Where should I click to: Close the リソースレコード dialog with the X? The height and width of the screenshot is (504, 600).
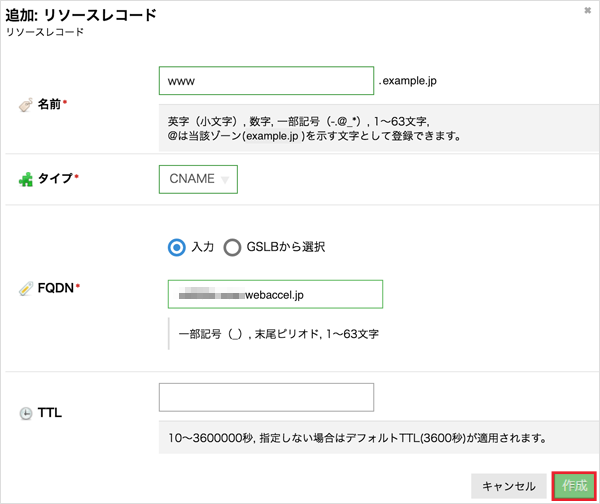[x=587, y=10]
